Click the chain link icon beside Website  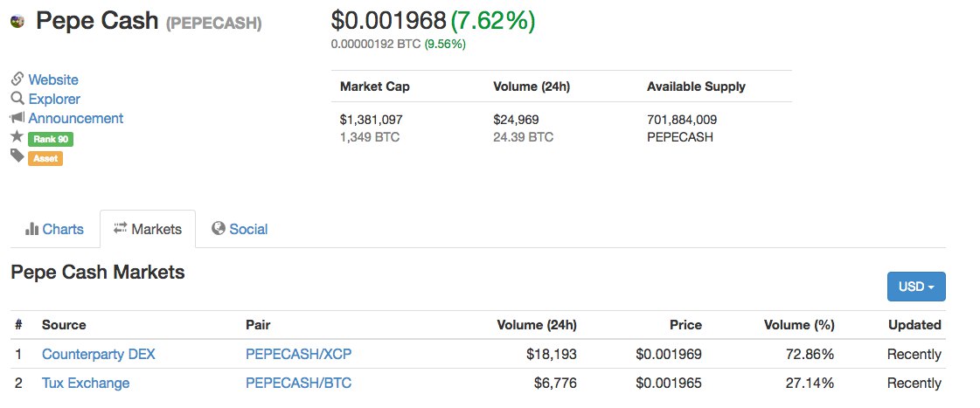[17, 80]
